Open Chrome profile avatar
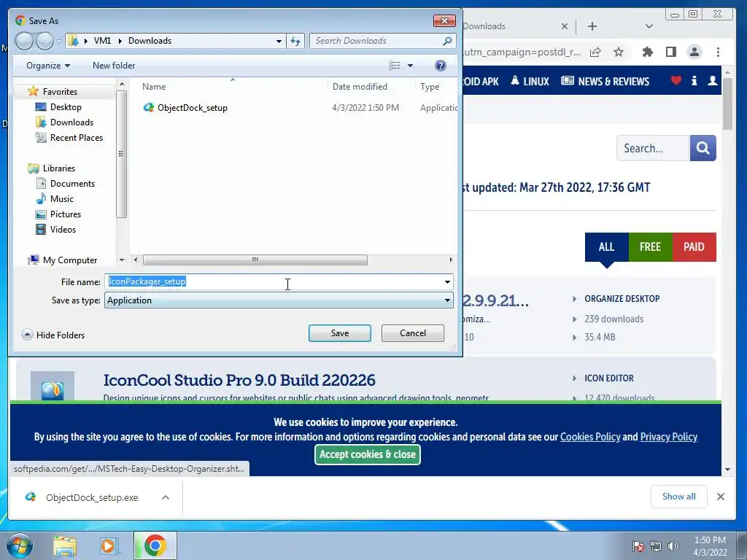747x560 pixels. point(694,52)
